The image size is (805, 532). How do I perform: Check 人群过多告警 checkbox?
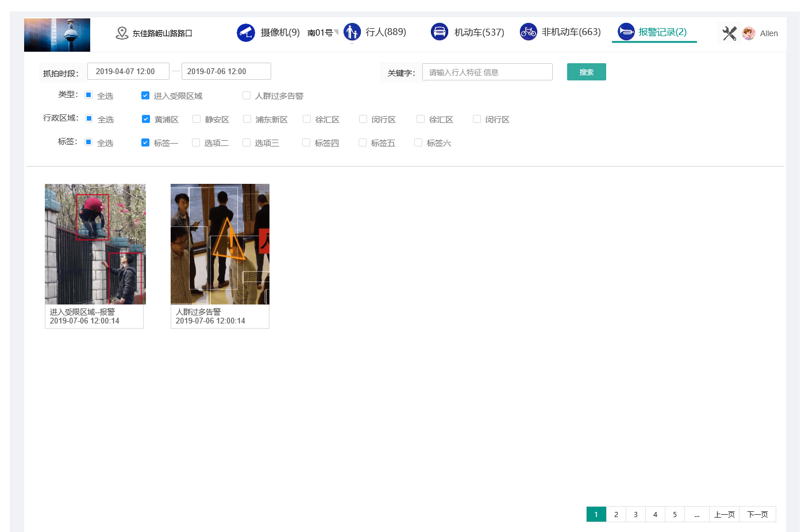tap(246, 95)
